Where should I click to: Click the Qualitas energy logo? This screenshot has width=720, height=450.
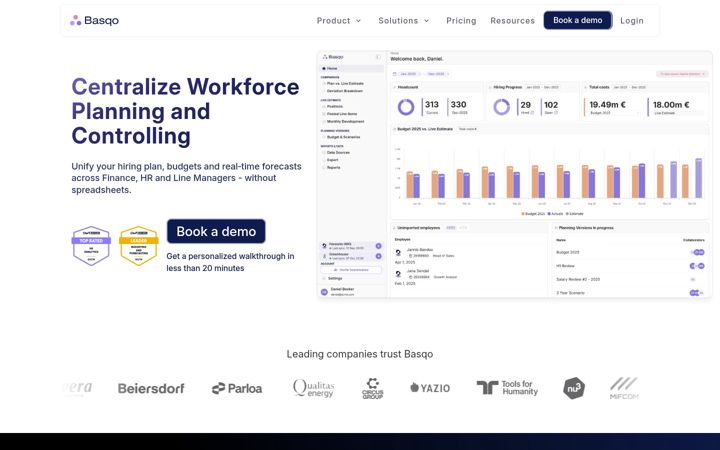click(314, 388)
